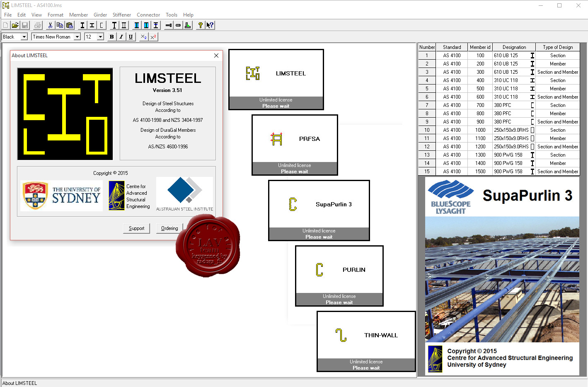
Task: Click the SupaPurlin 3 splash panel
Action: pos(319,210)
